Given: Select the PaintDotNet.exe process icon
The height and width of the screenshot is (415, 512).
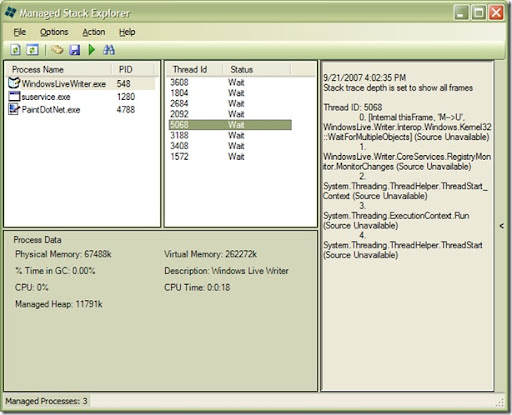Looking at the screenshot, I should [x=14, y=109].
